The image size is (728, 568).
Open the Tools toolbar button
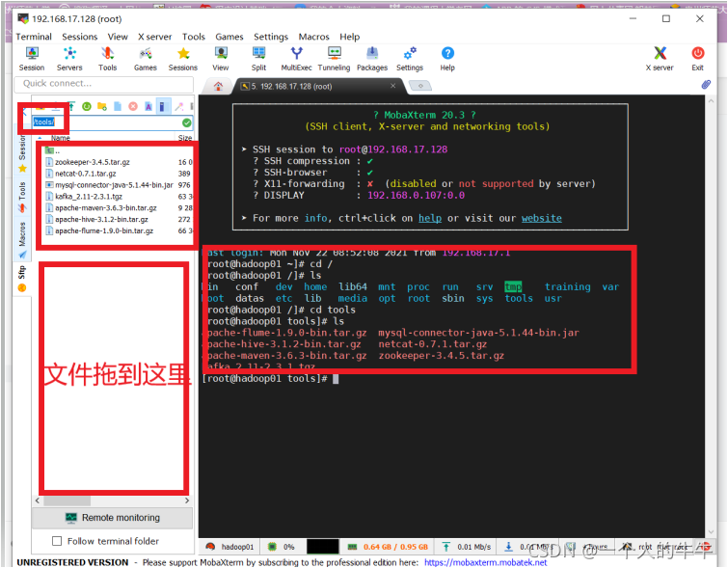click(x=107, y=59)
